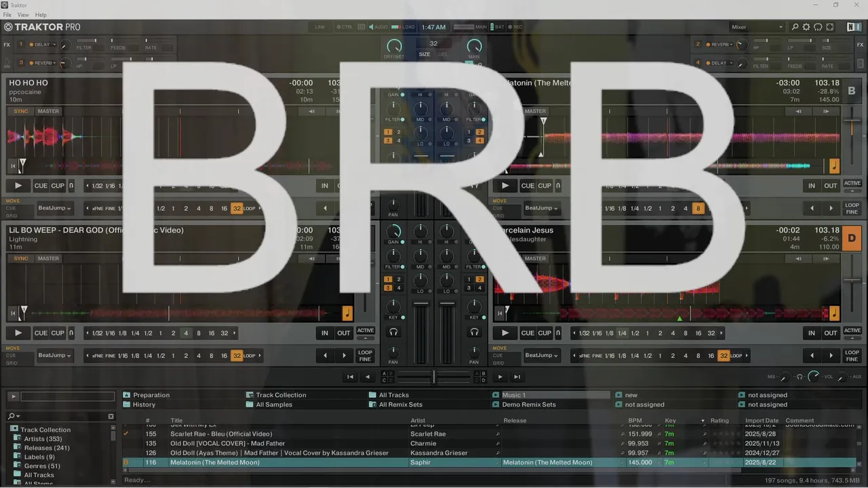
Task: Clear the browser search field with X icon
Action: pyautogui.click(x=111, y=416)
